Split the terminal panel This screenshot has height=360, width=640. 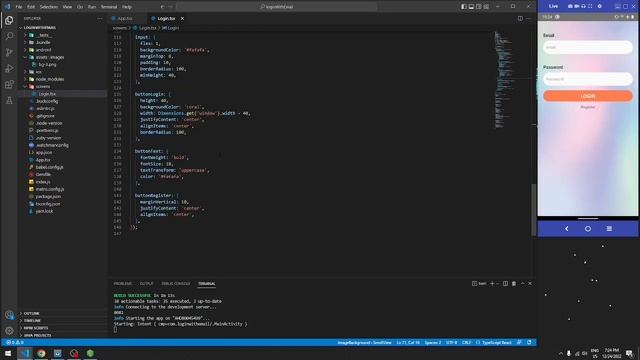pos(505,283)
